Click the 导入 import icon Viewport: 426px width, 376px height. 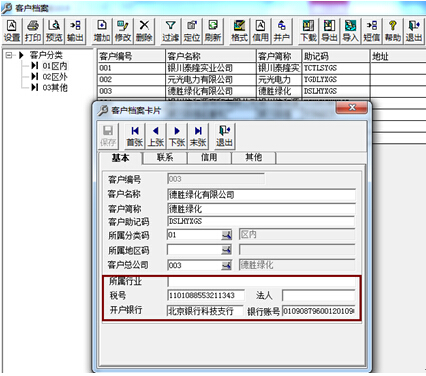point(350,31)
